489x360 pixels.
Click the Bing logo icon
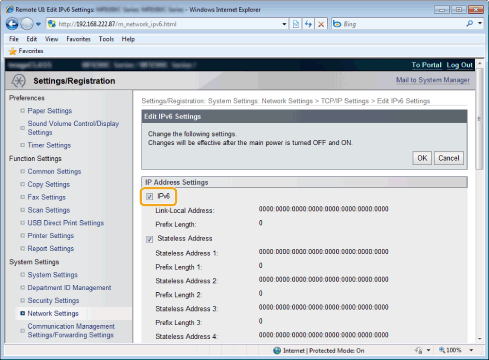point(337,24)
